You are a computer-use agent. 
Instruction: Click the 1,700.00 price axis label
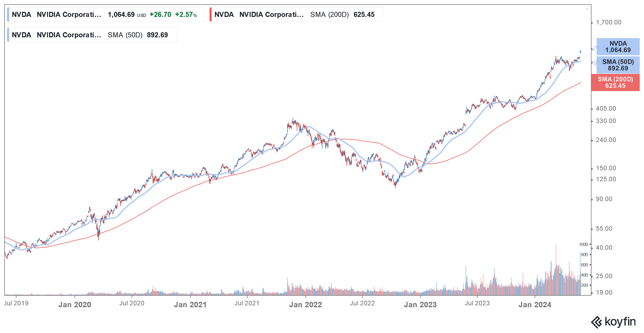click(609, 22)
